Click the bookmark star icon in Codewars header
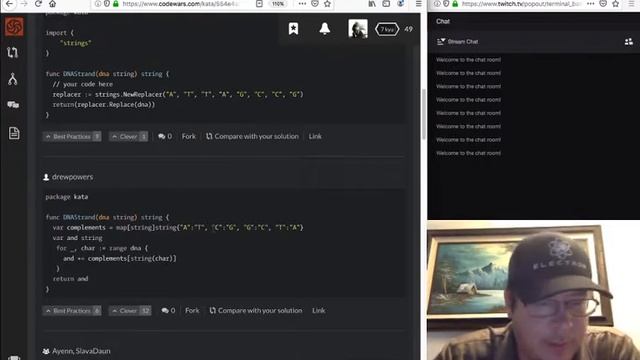The width and height of the screenshot is (640, 360). tap(293, 29)
